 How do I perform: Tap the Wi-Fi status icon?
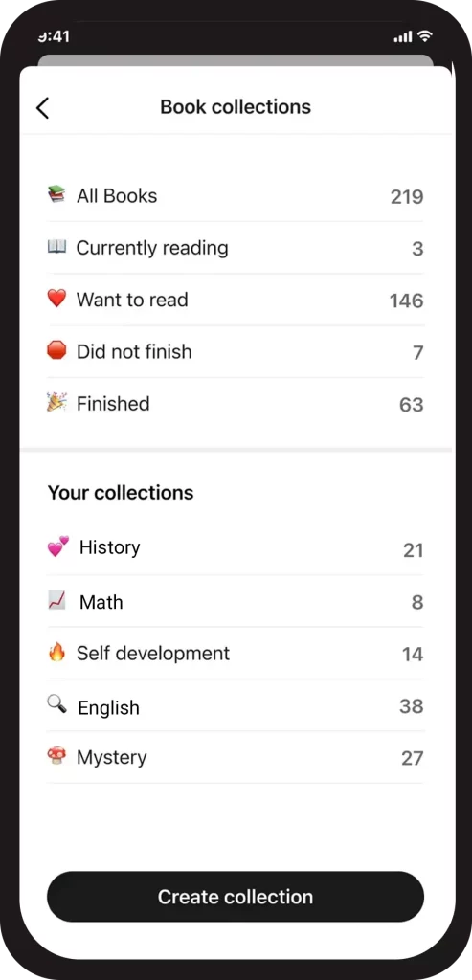click(x=426, y=36)
